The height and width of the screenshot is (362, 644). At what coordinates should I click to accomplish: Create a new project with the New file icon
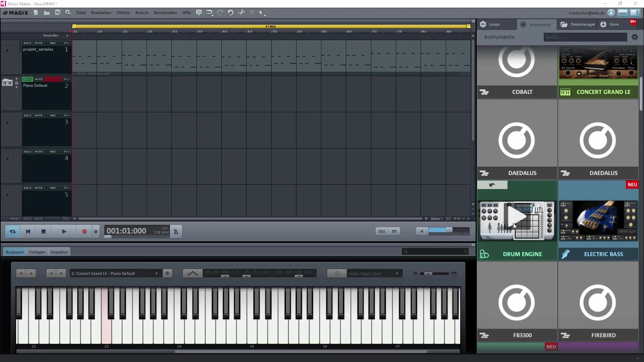[x=36, y=13]
